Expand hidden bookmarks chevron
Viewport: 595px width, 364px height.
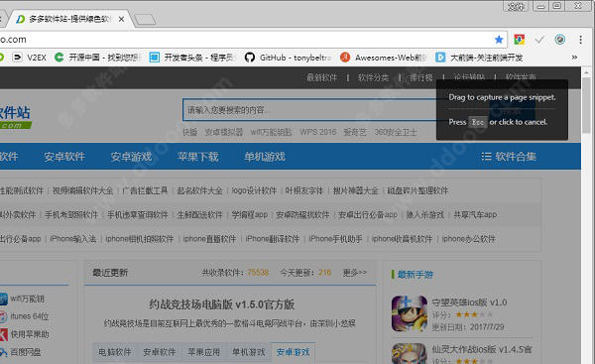point(574,58)
